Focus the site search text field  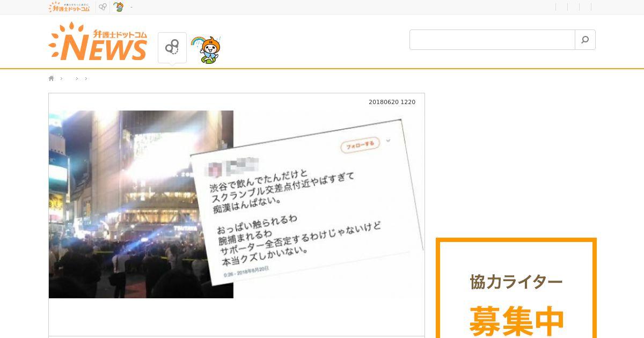[x=492, y=40]
